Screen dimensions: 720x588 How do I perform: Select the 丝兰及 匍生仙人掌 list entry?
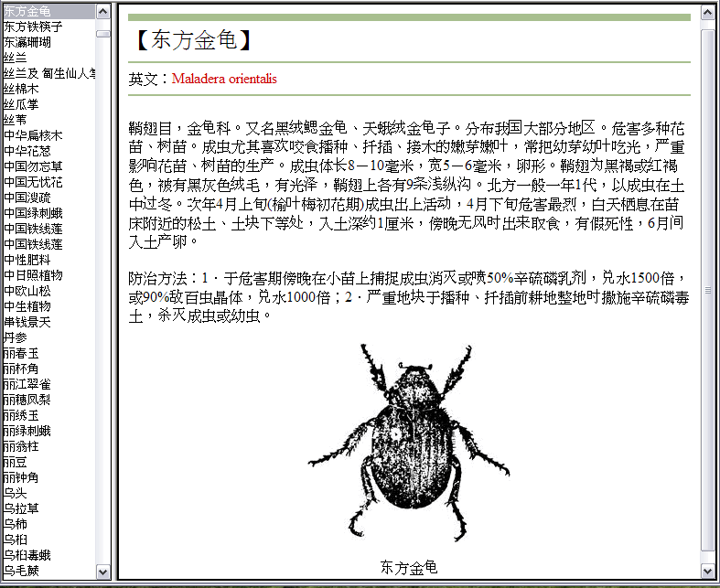click(48, 73)
